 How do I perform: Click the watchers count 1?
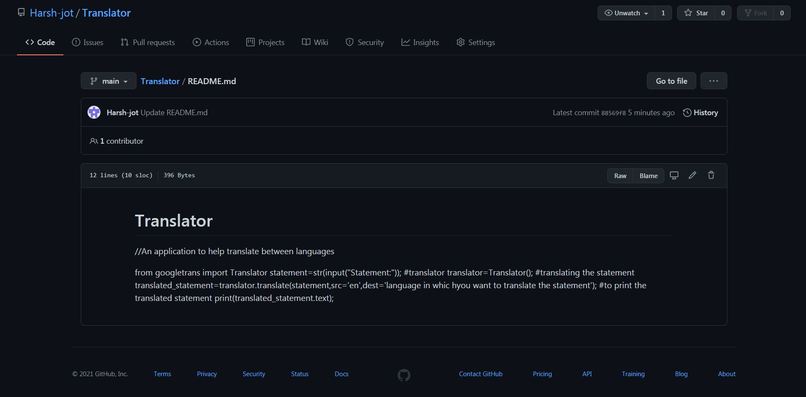tap(663, 13)
